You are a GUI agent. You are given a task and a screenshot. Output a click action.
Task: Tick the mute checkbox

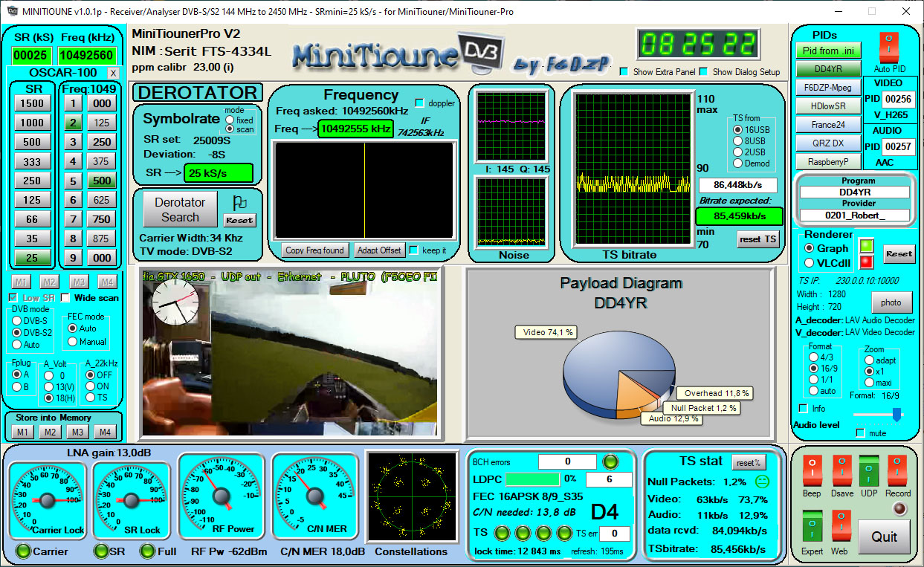(x=861, y=433)
